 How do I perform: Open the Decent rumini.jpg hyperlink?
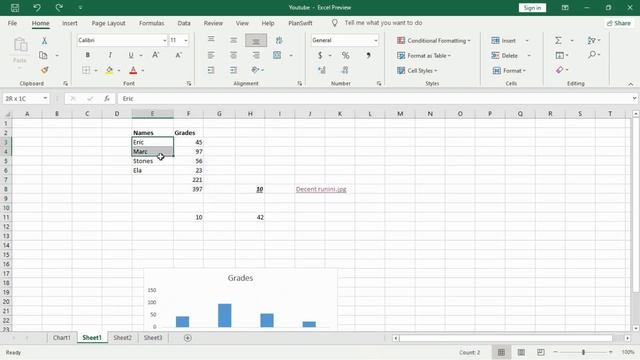(x=321, y=189)
